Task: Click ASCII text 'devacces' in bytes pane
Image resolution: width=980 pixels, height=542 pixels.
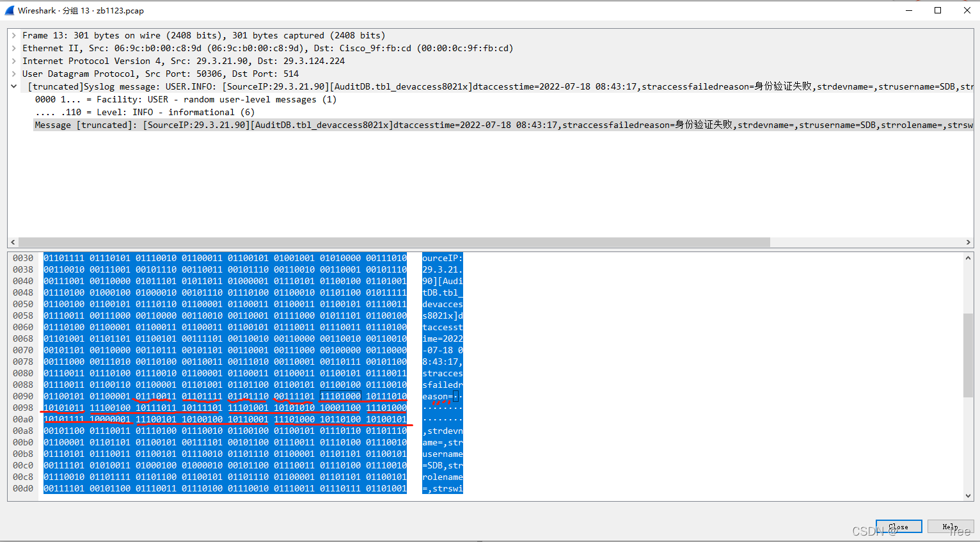Action: 442,305
